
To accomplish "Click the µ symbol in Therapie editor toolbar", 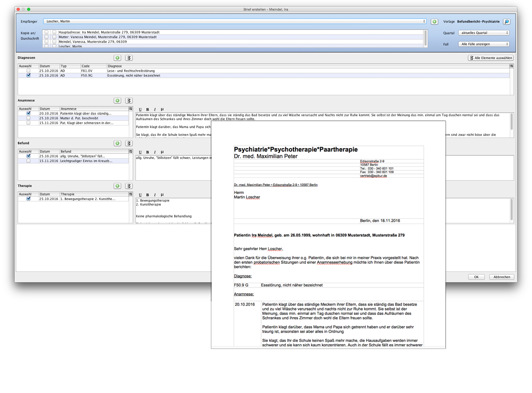I will (x=162, y=195).
